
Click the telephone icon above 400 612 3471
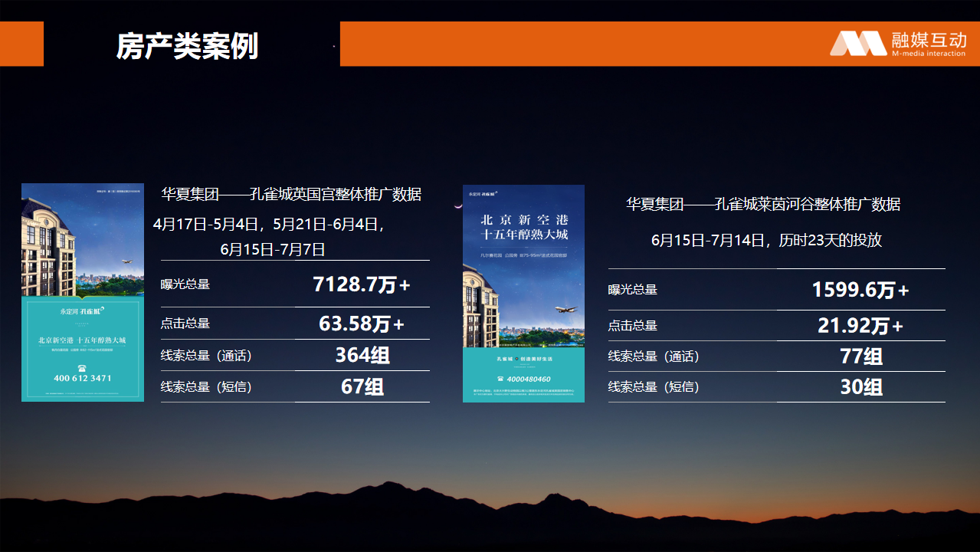[82, 367]
